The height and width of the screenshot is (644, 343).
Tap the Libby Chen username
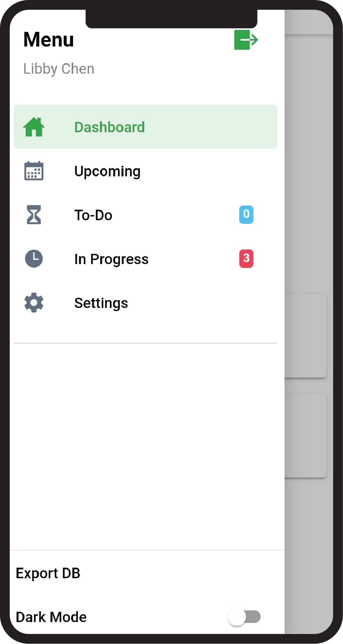(x=59, y=69)
